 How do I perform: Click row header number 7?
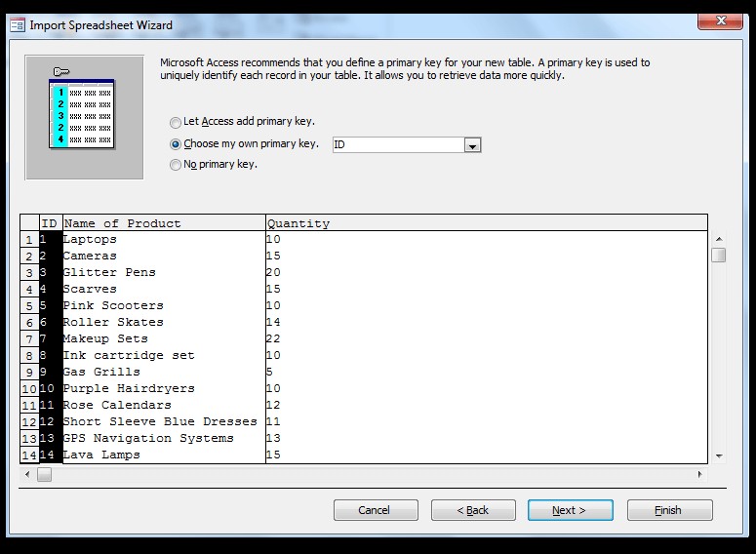pos(29,339)
